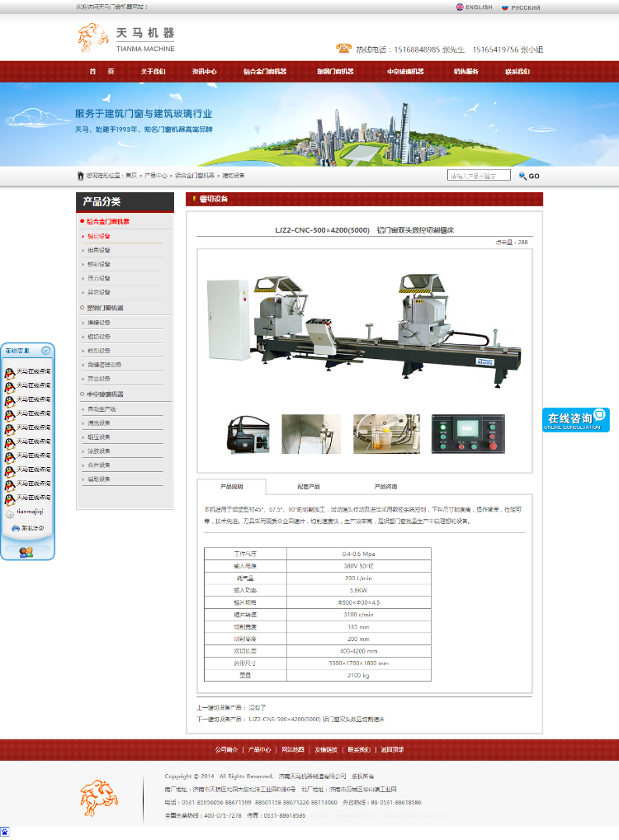
Task: Click the magnifier GO search button
Action: pos(529,176)
